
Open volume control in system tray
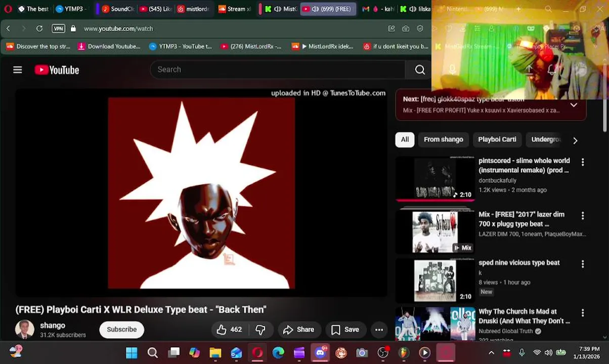[x=548, y=352]
